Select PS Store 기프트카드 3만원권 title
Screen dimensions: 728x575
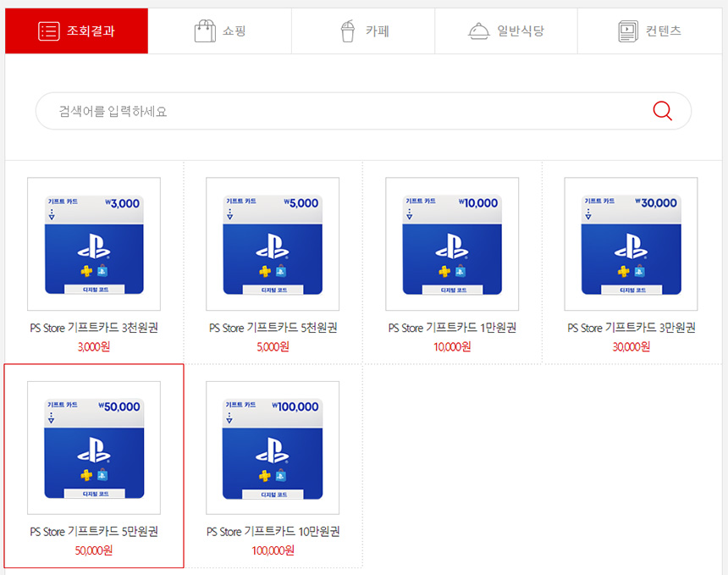pos(631,328)
